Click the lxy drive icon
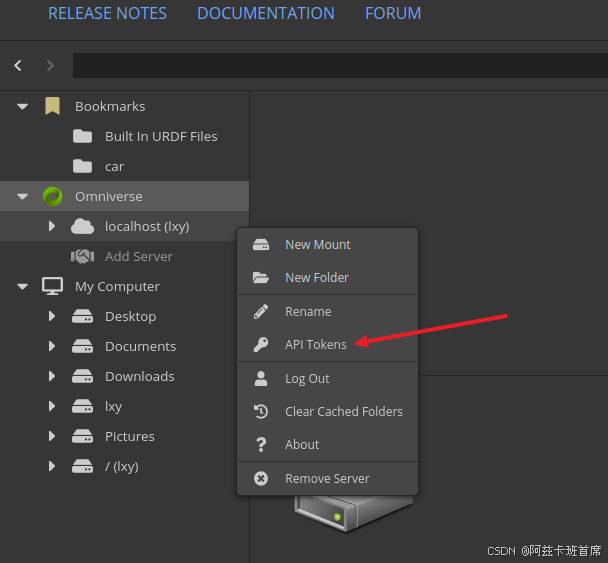Screen dimensions: 608x563 click(83, 406)
